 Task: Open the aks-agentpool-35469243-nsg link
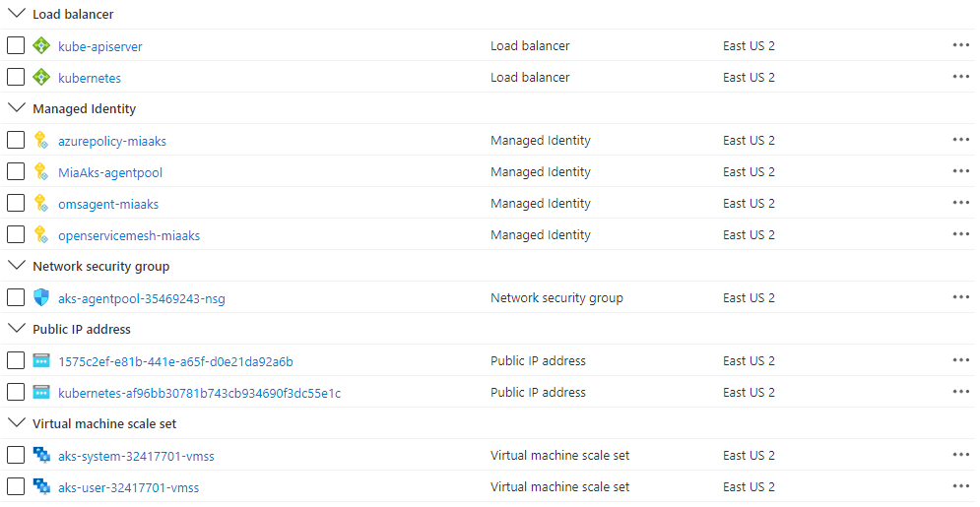click(x=141, y=298)
